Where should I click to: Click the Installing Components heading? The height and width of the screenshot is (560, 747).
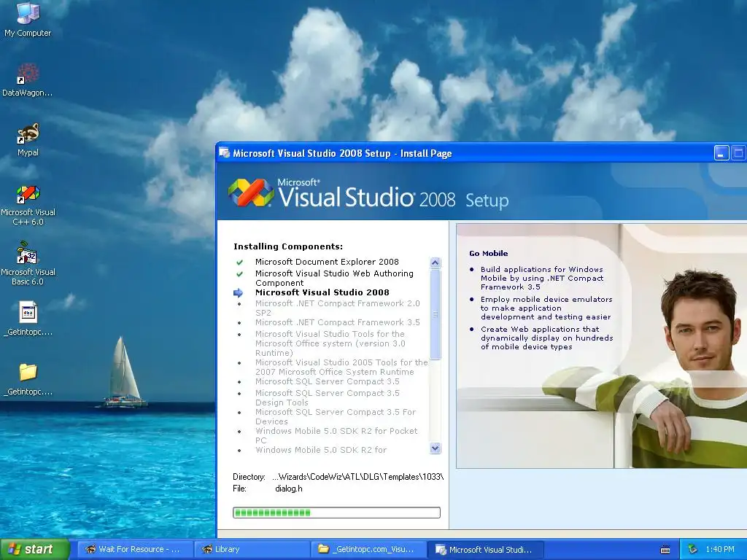coord(288,246)
